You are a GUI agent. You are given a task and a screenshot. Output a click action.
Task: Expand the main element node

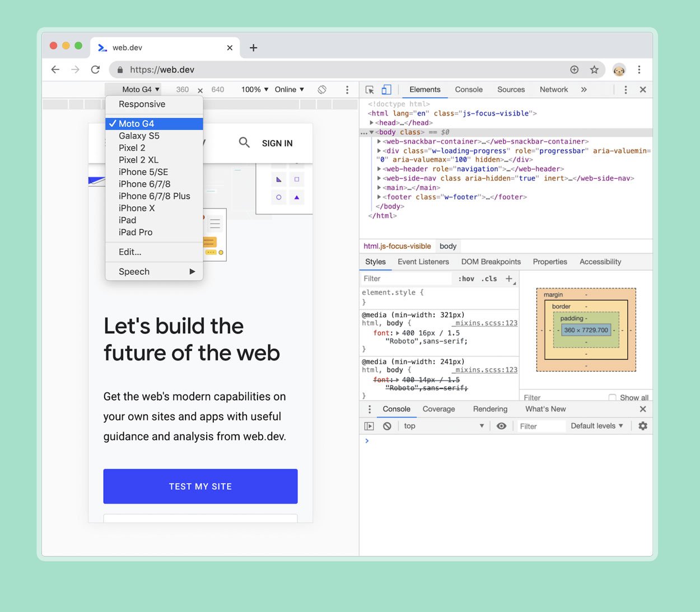coord(379,188)
